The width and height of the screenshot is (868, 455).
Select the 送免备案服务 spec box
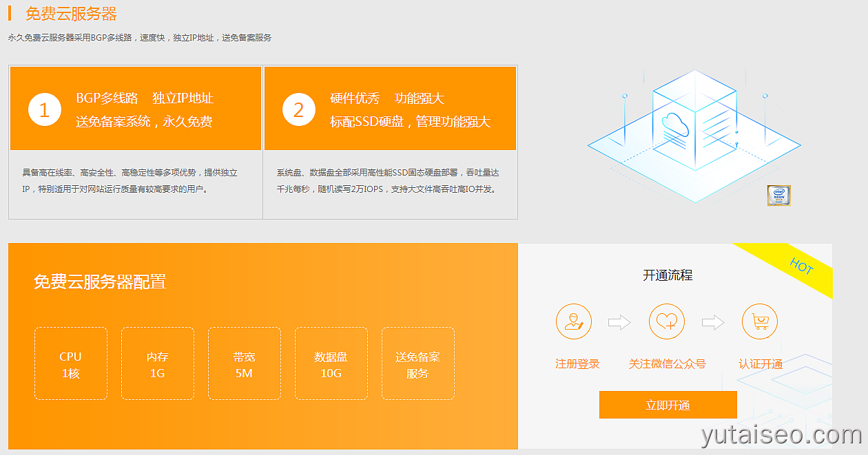click(417, 363)
